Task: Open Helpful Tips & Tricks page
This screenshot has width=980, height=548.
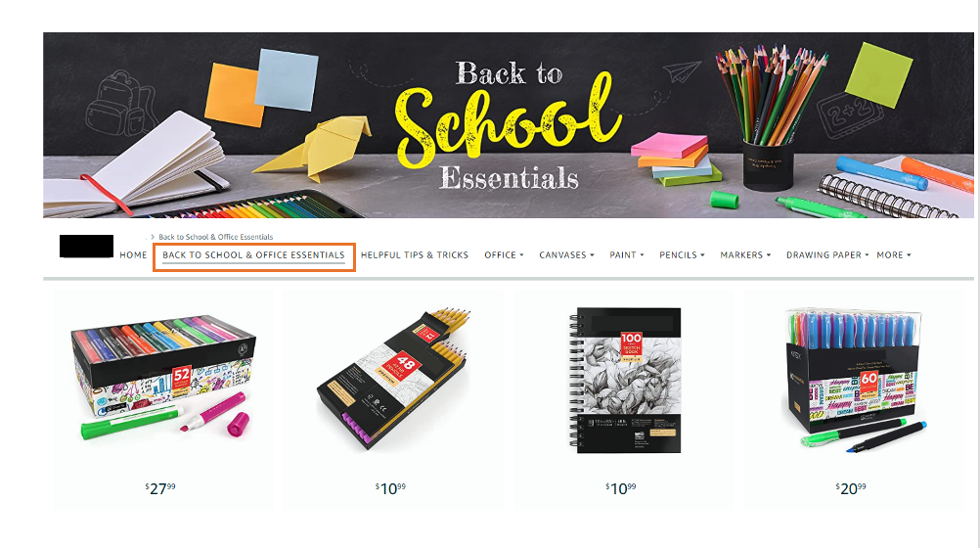Action: coord(415,255)
